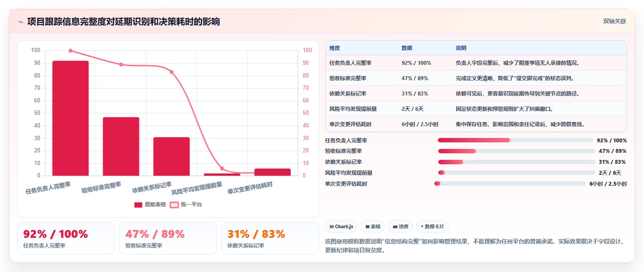This screenshot has width=644, height=272.
Task: Click the 风险平均发现提前量 progress bar
Action: 517,173
